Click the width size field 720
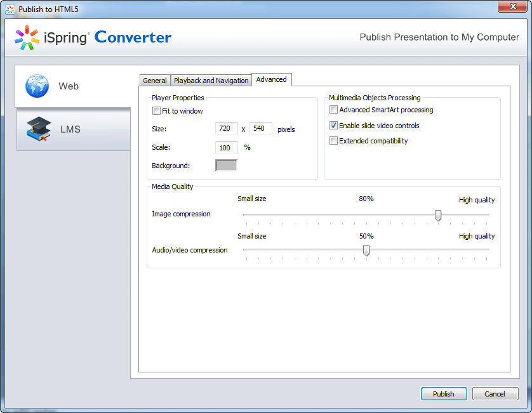Image resolution: width=532 pixels, height=413 pixels. click(226, 128)
